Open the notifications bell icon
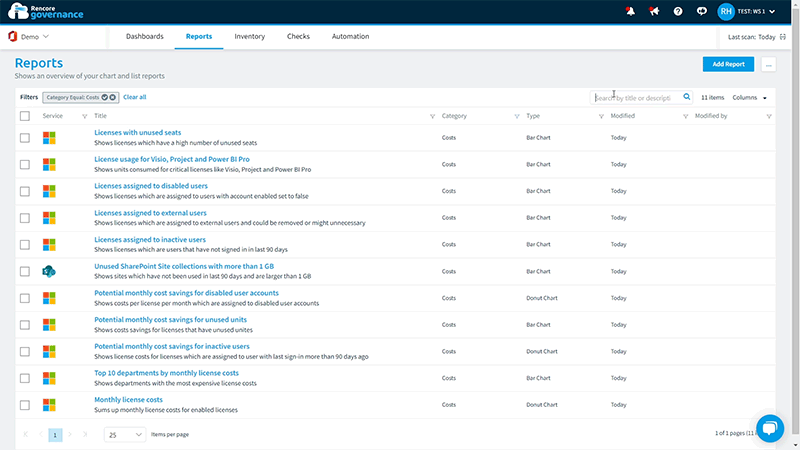The height and width of the screenshot is (450, 800). (630, 11)
